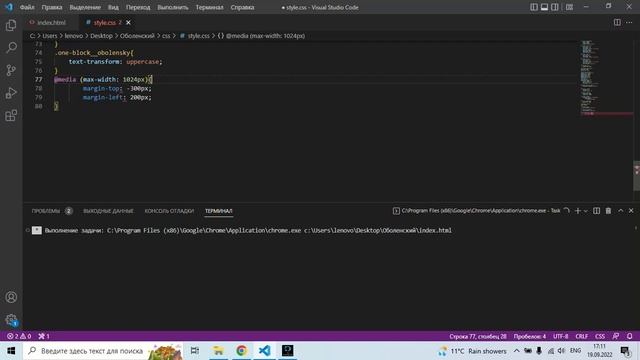
Task: Open the Выделение menu
Action: (x=85, y=7)
